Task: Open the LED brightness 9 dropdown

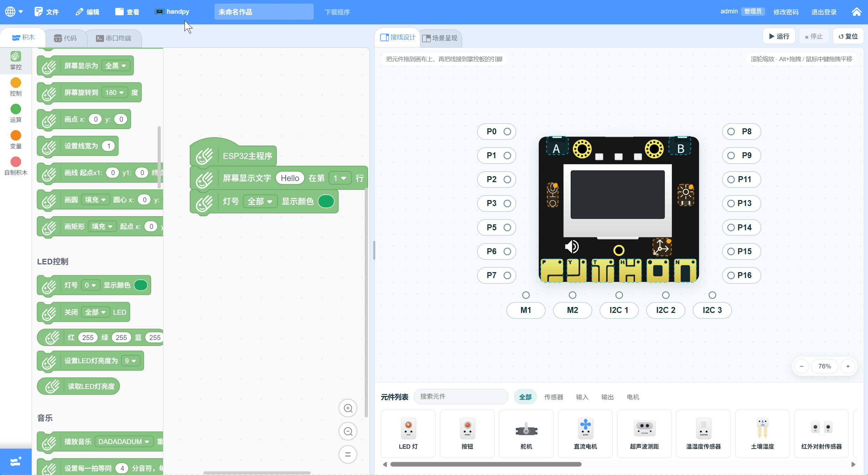Action: [x=130, y=361]
